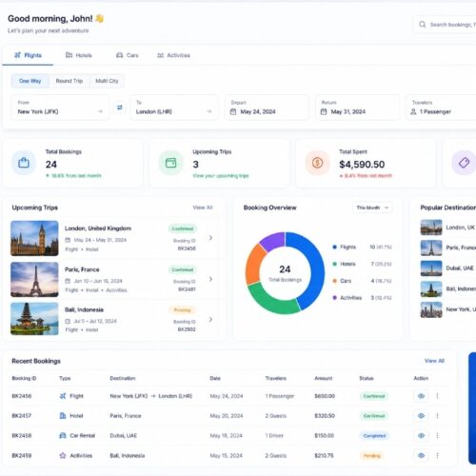
Task: View details of booking BK2457 eye icon
Action: pyautogui.click(x=421, y=416)
